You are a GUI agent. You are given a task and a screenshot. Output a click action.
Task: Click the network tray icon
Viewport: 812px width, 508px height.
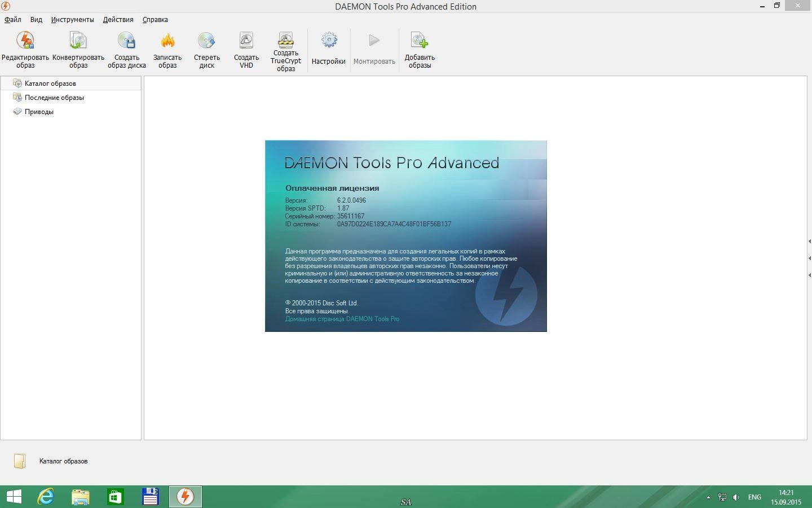click(722, 497)
